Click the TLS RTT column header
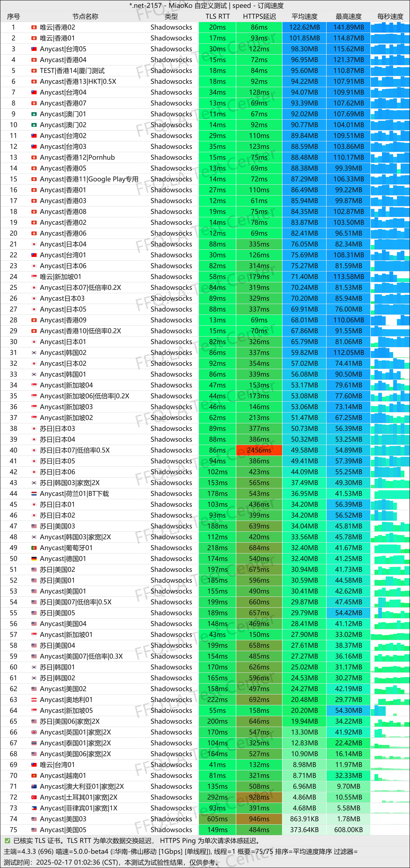The width and height of the screenshot is (410, 868). 218,16
